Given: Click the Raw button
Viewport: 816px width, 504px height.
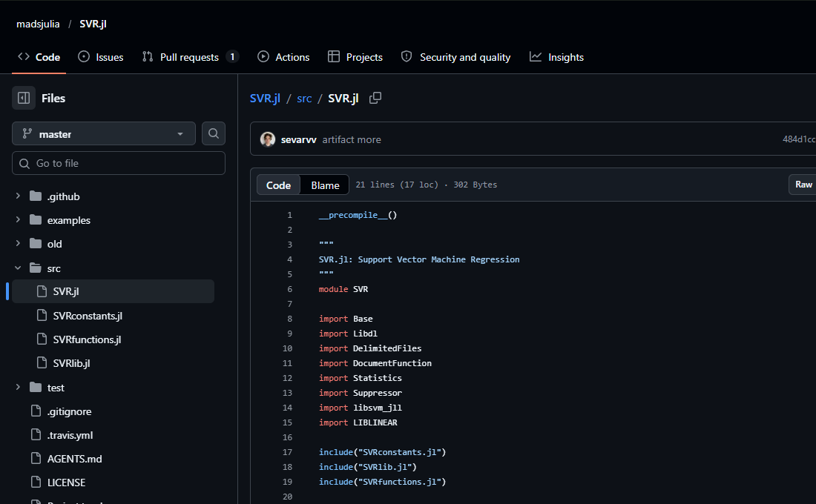Looking at the screenshot, I should [803, 185].
